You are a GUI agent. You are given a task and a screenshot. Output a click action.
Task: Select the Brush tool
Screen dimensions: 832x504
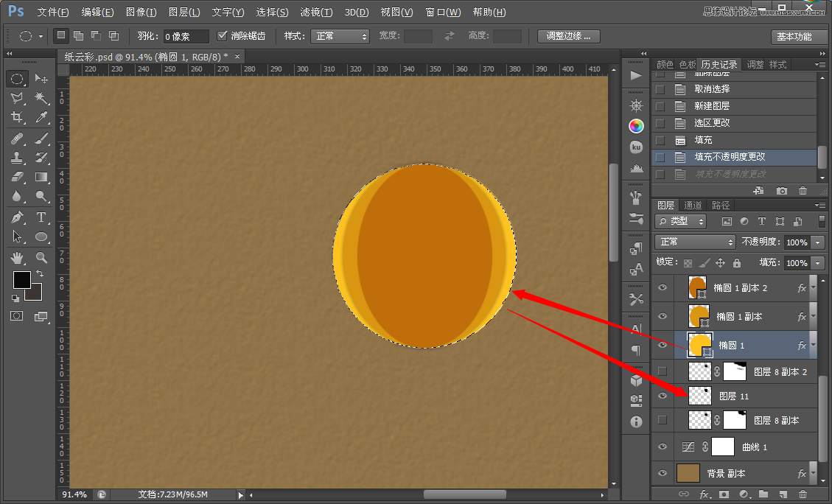pyautogui.click(x=41, y=139)
